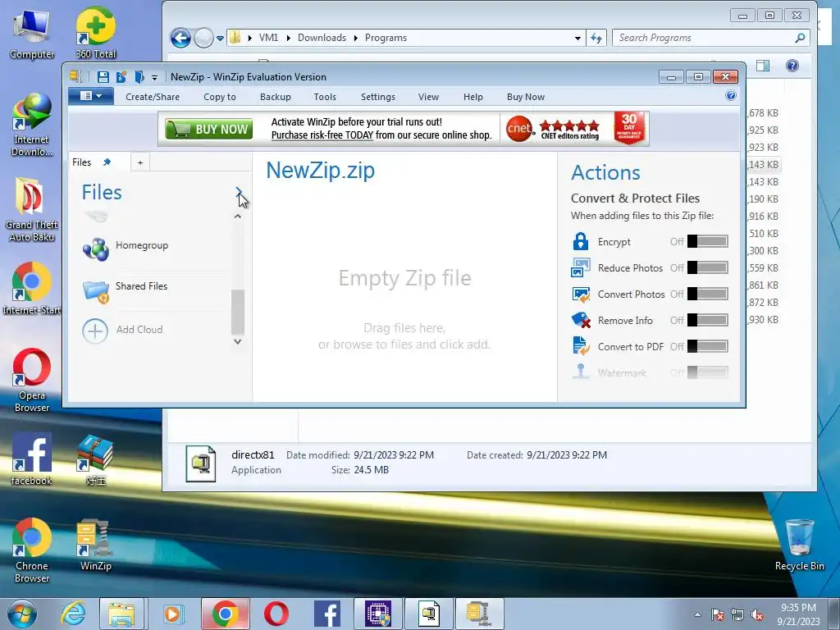
Task: Click the WinZip help question mark icon
Action: click(x=731, y=95)
